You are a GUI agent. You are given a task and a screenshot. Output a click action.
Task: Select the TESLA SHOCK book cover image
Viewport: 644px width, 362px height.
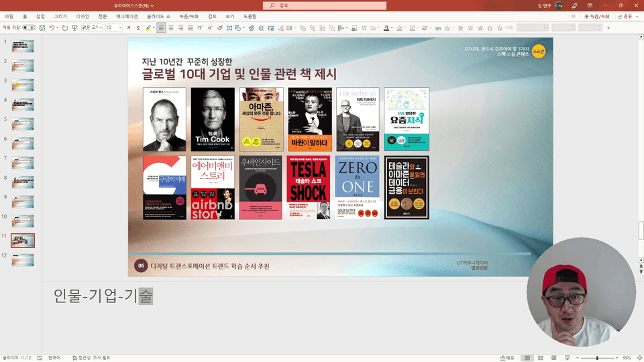(x=309, y=187)
